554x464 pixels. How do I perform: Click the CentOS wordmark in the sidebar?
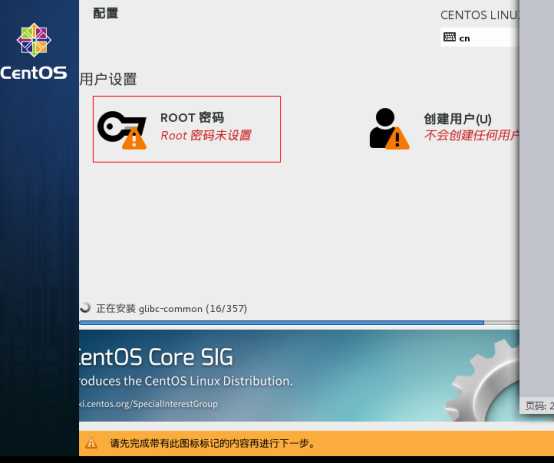point(34,73)
